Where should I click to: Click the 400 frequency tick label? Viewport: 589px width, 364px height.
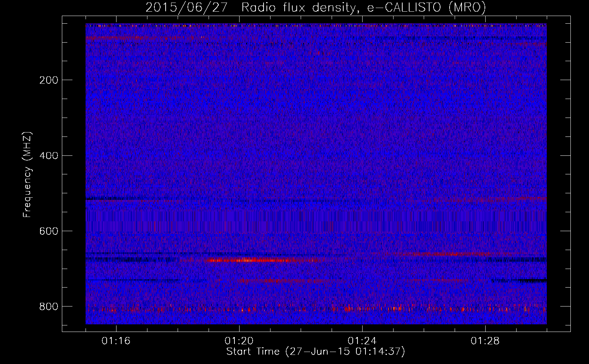(x=49, y=156)
